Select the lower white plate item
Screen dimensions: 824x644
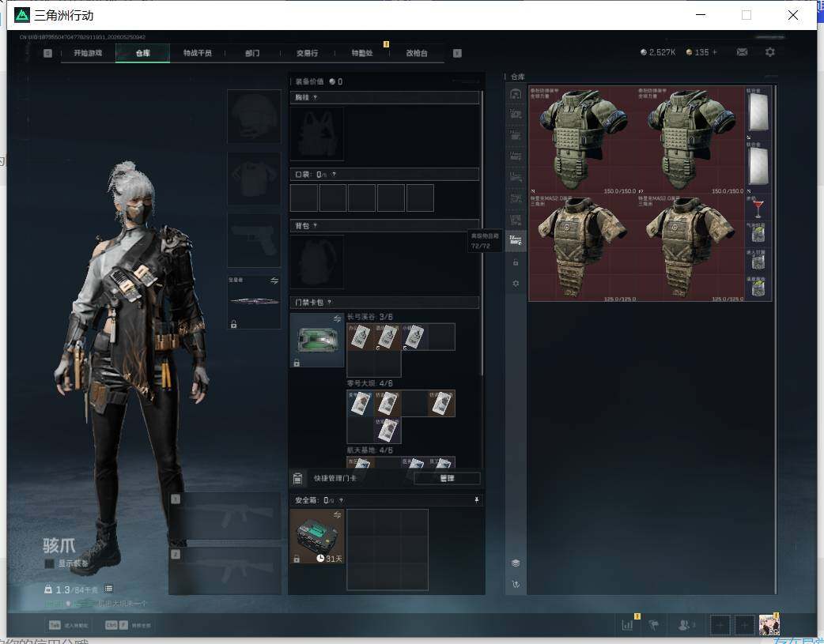coord(758,167)
